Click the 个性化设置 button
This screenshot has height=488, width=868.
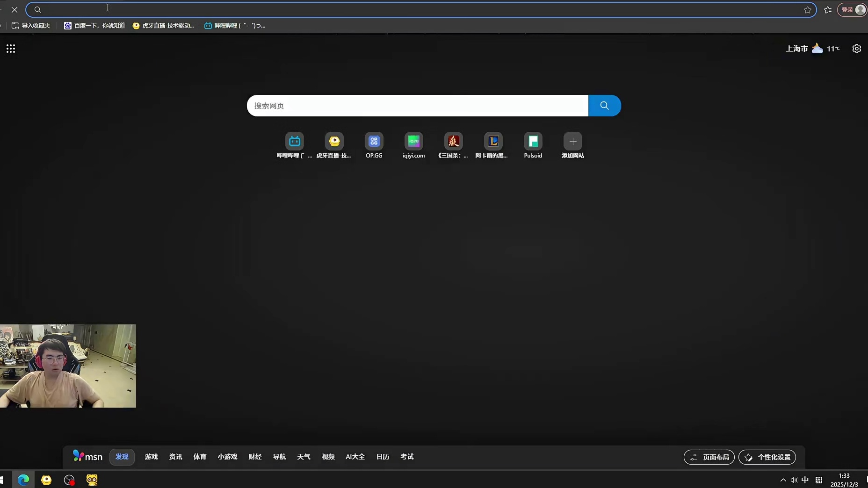pyautogui.click(x=767, y=457)
